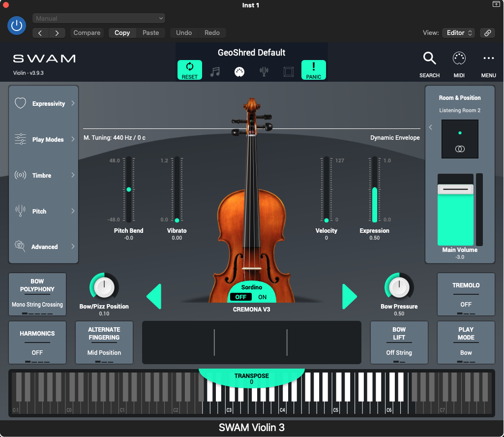Click the Copy button
The image size is (504, 437).
pyautogui.click(x=122, y=33)
